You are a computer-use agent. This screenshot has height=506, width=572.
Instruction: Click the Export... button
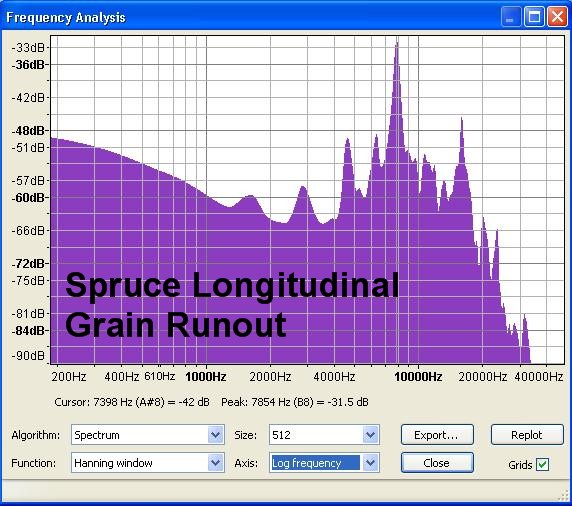pyautogui.click(x=437, y=434)
